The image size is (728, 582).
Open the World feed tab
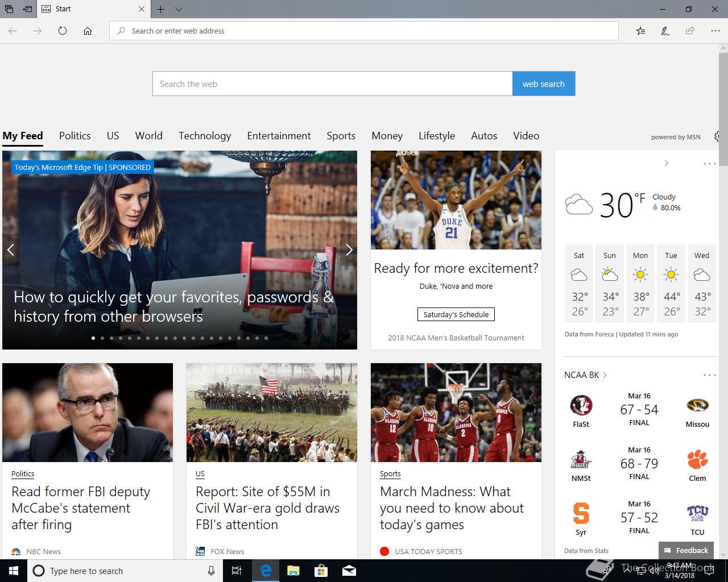(149, 136)
